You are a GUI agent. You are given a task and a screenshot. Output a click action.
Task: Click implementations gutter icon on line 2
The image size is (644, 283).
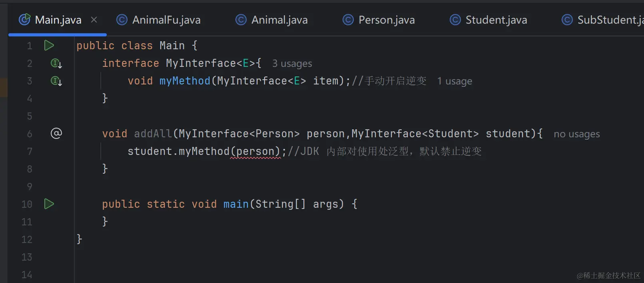(56, 63)
